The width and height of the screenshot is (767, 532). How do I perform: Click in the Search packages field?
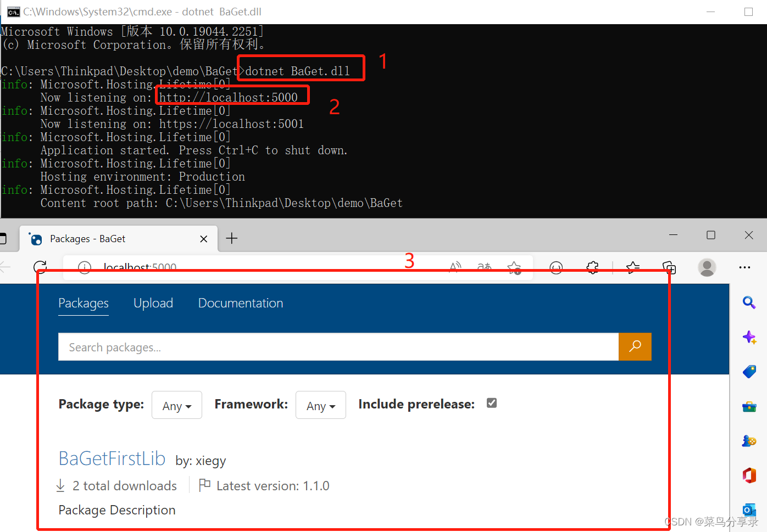pos(338,347)
